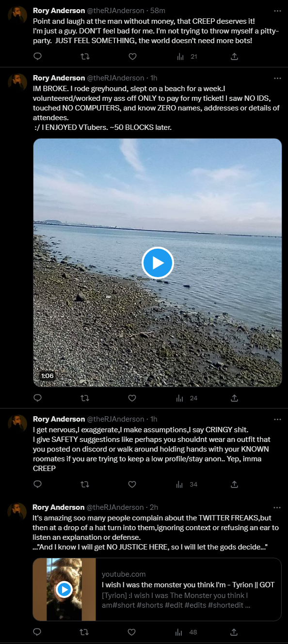This screenshot has height=644, width=288.
Task: Like the 'Point and laugh' tweet
Action: pyautogui.click(x=132, y=57)
